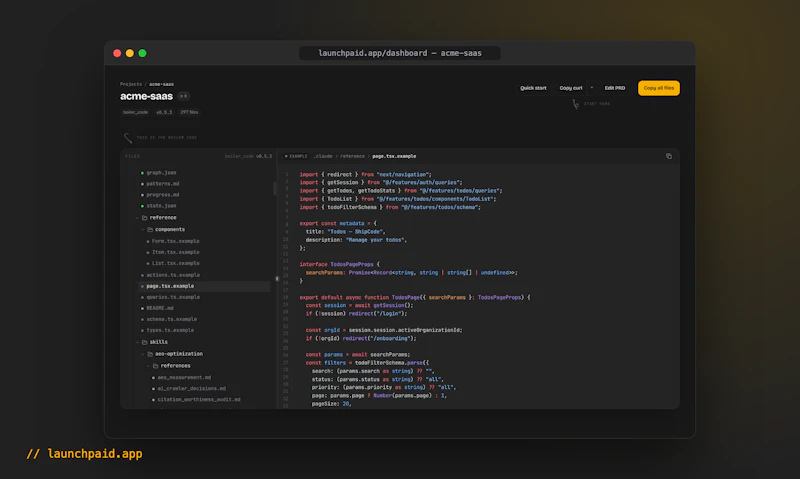Image resolution: width=800 pixels, height=479 pixels.
Task: Click the red close window button
Action: click(117, 53)
